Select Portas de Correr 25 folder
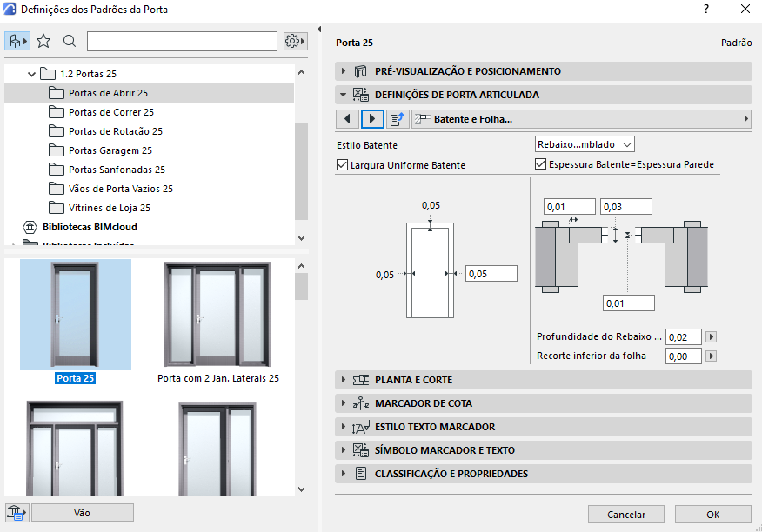 (x=111, y=112)
